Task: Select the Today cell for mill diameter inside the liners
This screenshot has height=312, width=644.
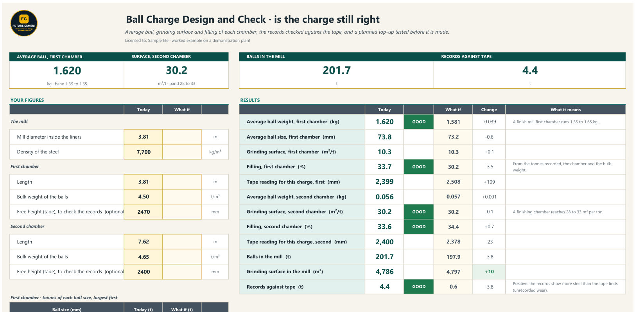Action: (144, 137)
